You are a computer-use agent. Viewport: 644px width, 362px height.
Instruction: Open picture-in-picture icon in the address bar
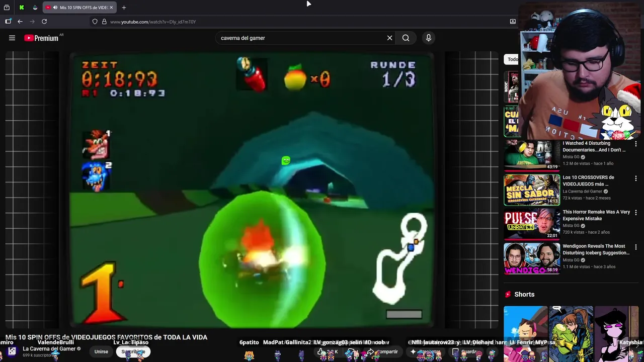(513, 22)
